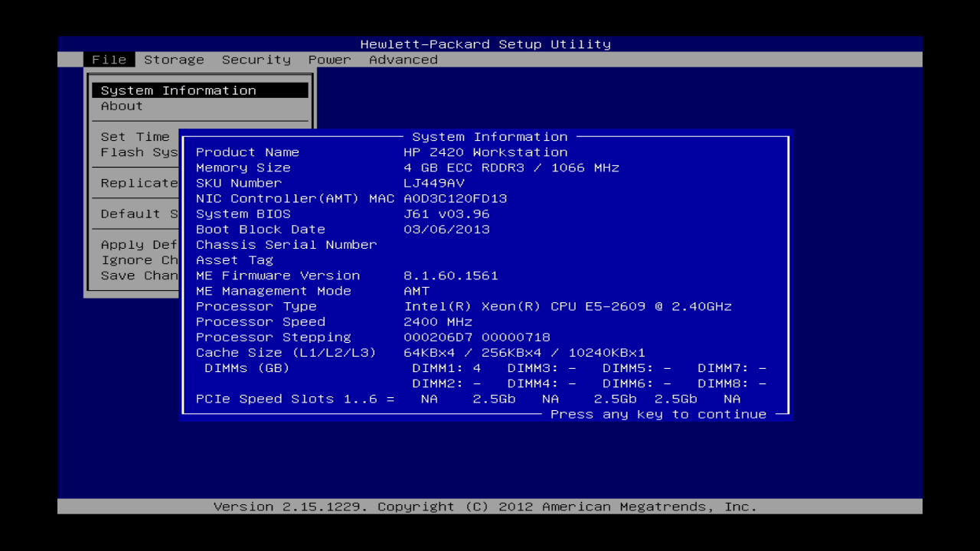Click the 'DIMM4: -' entry
This screenshot has width=980, height=551.
(x=542, y=383)
